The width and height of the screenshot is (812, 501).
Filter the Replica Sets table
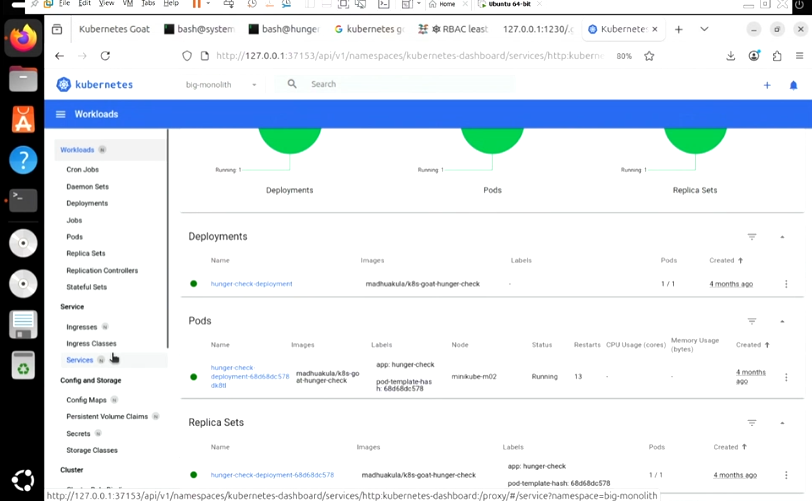pyautogui.click(x=752, y=423)
